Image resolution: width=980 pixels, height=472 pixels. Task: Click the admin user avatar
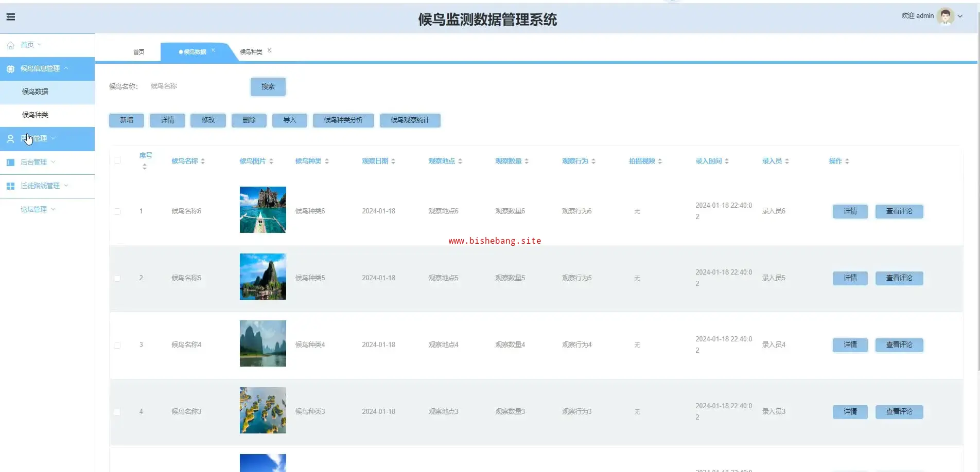point(945,16)
